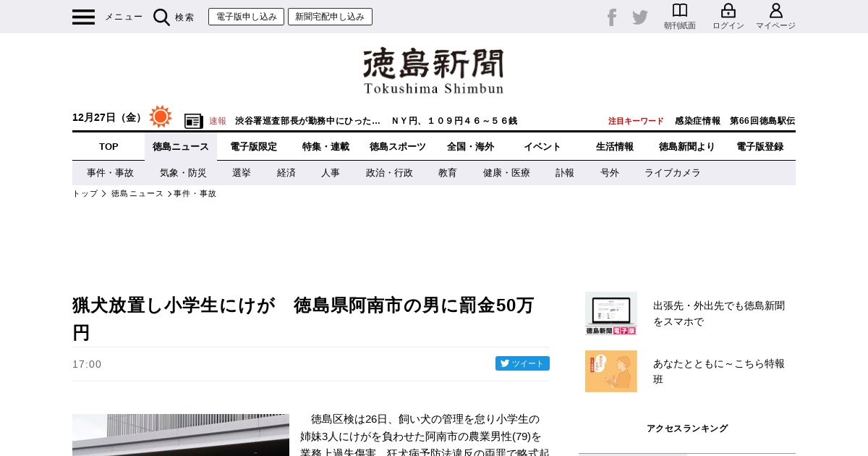Select 徳島ニュース navigation tab
Image resolution: width=868 pixels, height=456 pixels.
tap(181, 146)
